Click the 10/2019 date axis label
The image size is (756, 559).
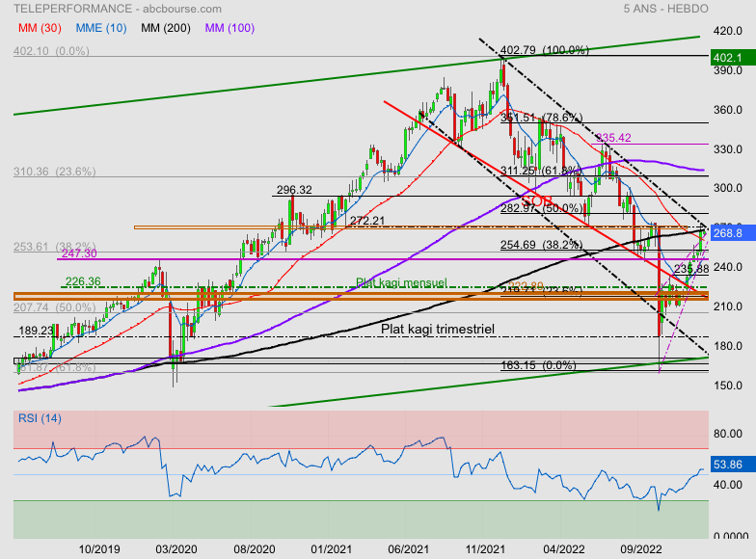point(99,549)
